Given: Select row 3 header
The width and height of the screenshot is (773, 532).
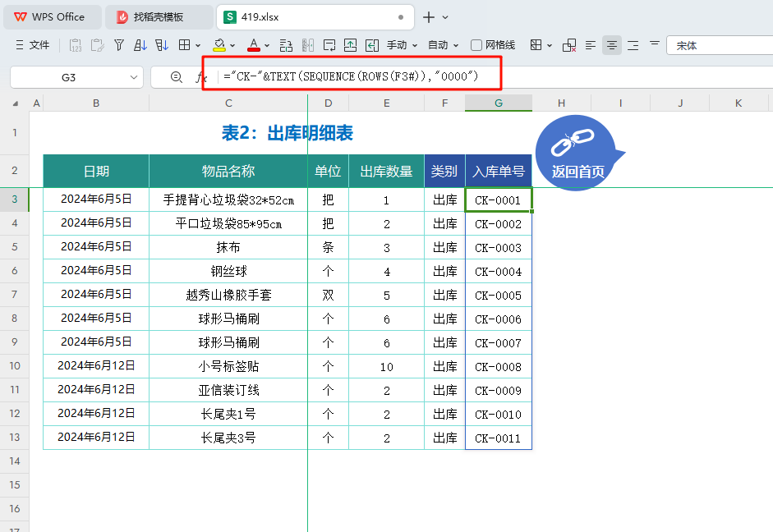Looking at the screenshot, I should (x=14, y=199).
